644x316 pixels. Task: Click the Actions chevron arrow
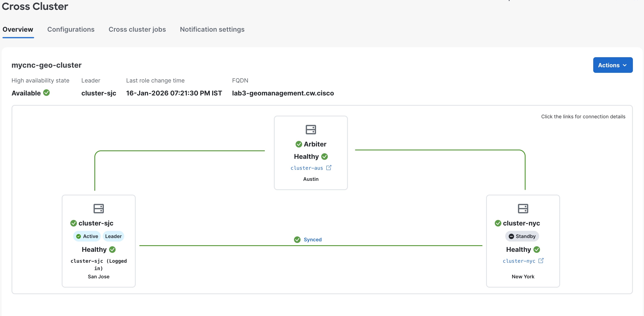pyautogui.click(x=625, y=65)
